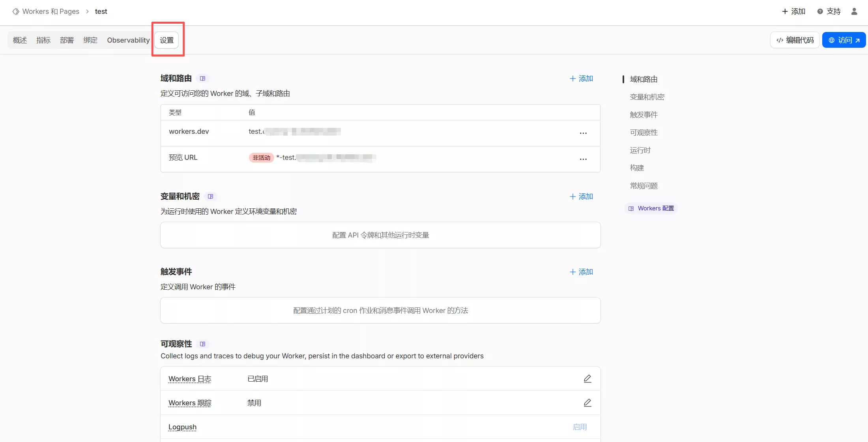Open the top-bar 添加 menu

click(x=793, y=11)
